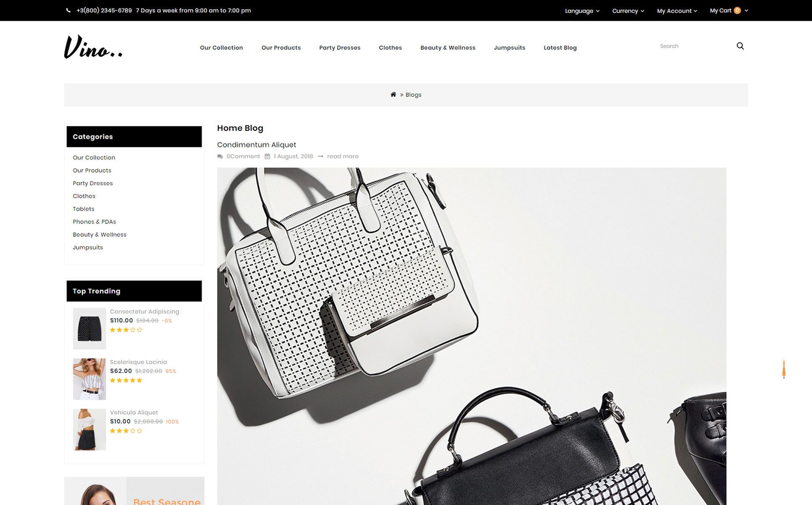Click the search magnifier icon
This screenshot has width=812, height=505.
pyautogui.click(x=740, y=46)
